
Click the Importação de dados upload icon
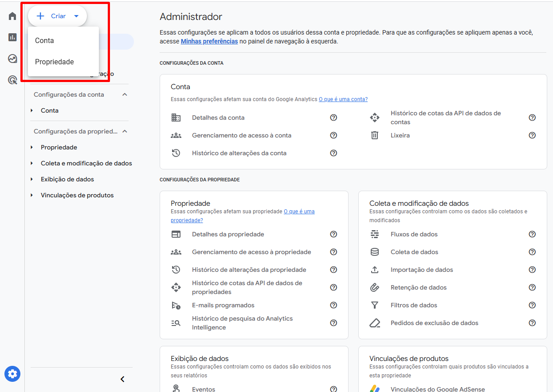375,270
